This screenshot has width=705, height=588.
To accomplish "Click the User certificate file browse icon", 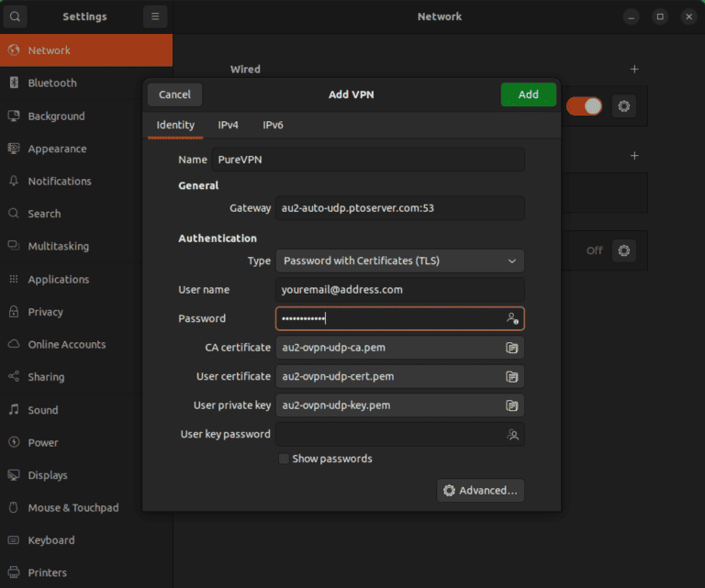I will coord(512,377).
